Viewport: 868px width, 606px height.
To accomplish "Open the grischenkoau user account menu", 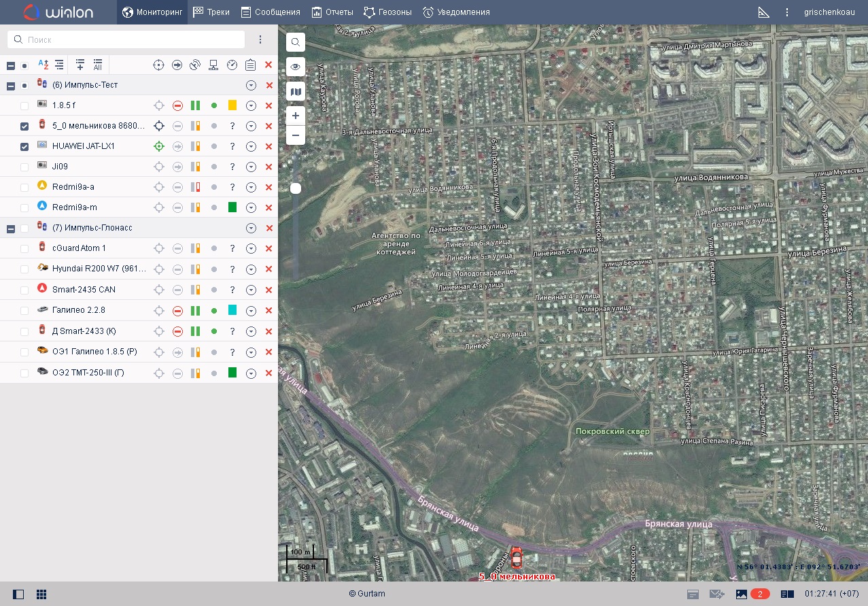I will point(829,12).
